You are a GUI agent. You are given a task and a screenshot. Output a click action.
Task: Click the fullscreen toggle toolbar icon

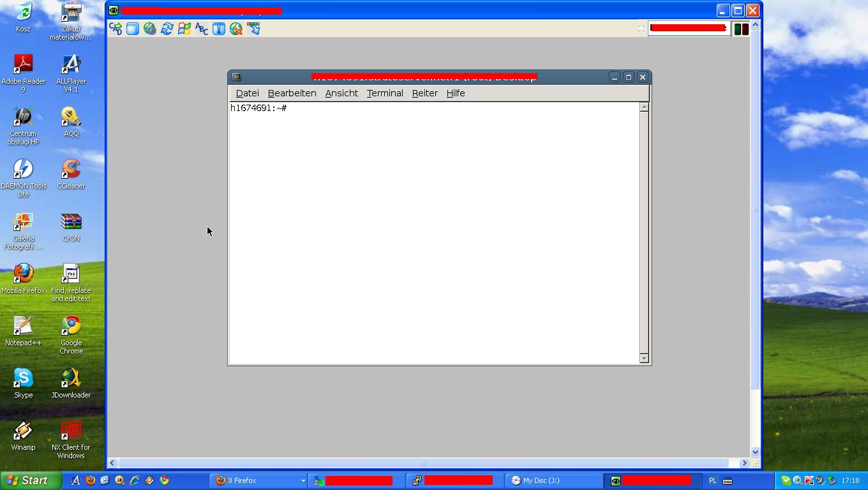tap(133, 29)
